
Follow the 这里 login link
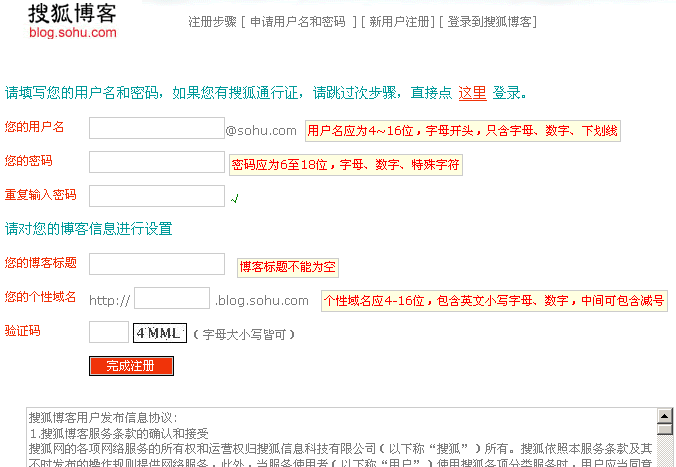(x=472, y=93)
